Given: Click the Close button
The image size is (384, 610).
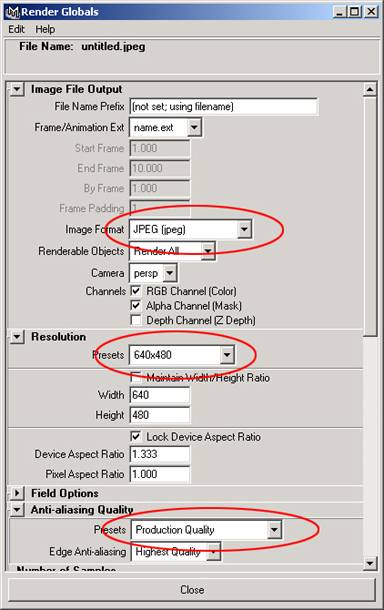Looking at the screenshot, I should coord(192,590).
